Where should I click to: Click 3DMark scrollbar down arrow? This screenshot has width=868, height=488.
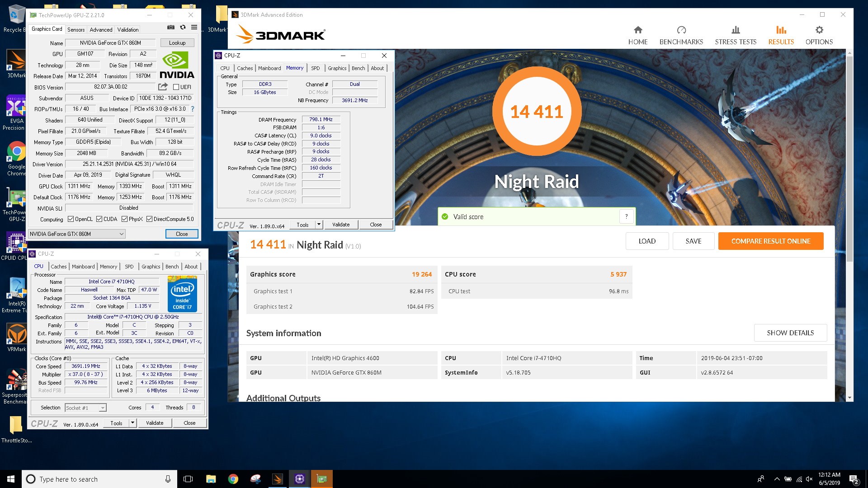coord(849,398)
